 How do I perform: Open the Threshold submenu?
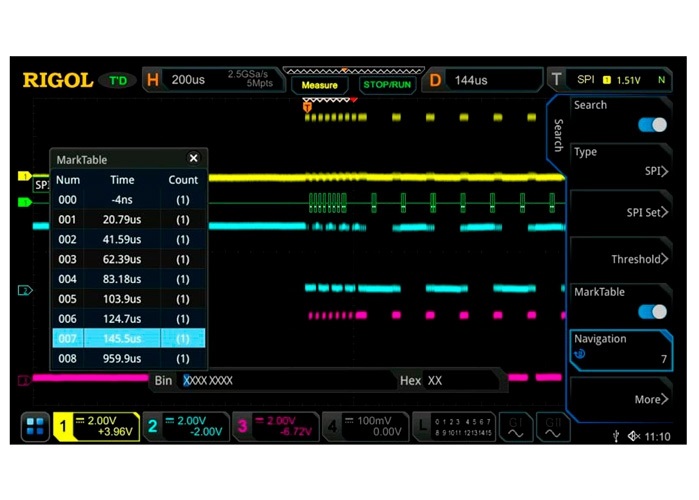coord(620,259)
